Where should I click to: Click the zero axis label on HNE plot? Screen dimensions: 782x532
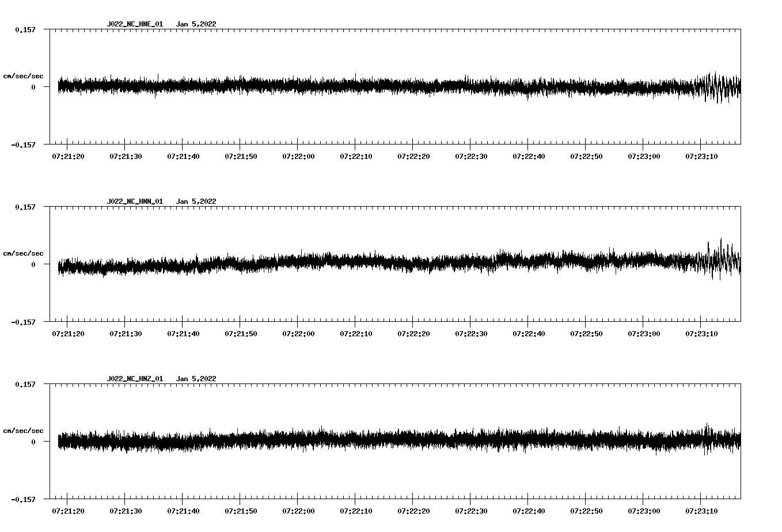pyautogui.click(x=33, y=87)
